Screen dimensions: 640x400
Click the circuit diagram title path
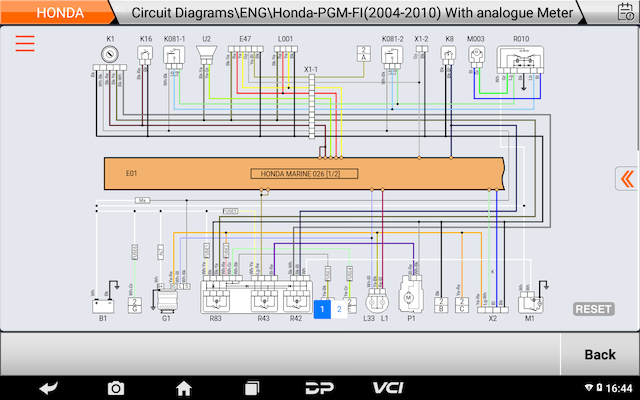pyautogui.click(x=352, y=13)
